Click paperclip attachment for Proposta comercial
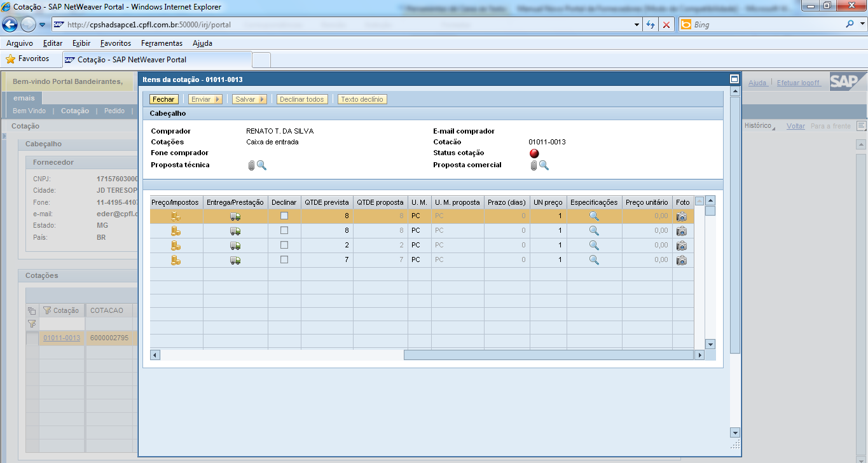 (x=534, y=165)
